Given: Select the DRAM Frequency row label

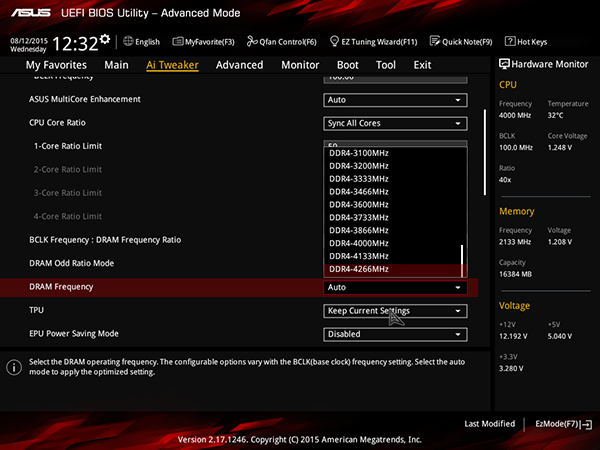Looking at the screenshot, I should [61, 287].
